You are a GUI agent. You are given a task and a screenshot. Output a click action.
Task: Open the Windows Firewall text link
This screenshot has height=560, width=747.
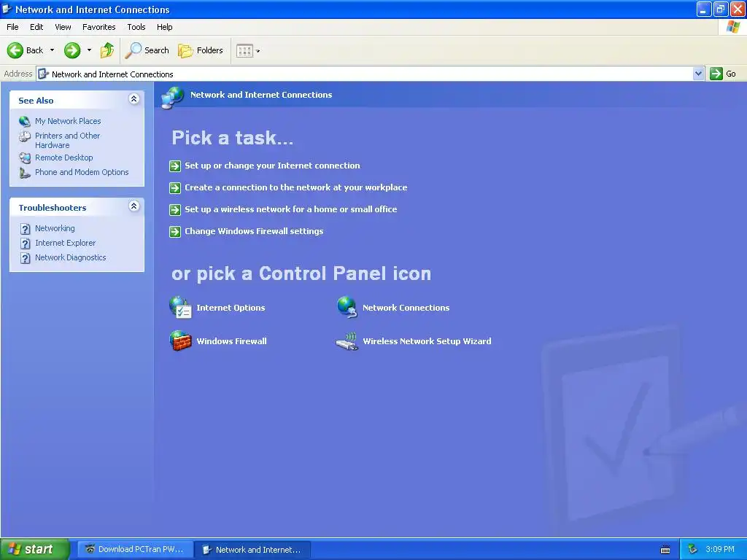click(231, 341)
